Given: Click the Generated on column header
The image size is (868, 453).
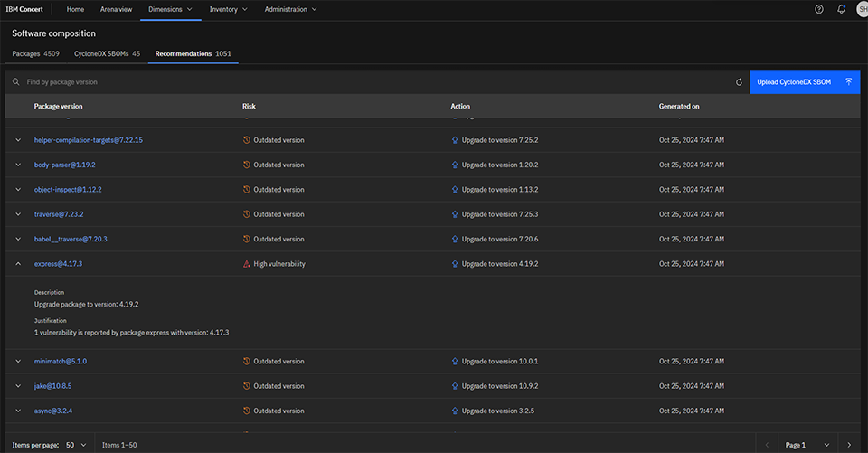Looking at the screenshot, I should [679, 107].
